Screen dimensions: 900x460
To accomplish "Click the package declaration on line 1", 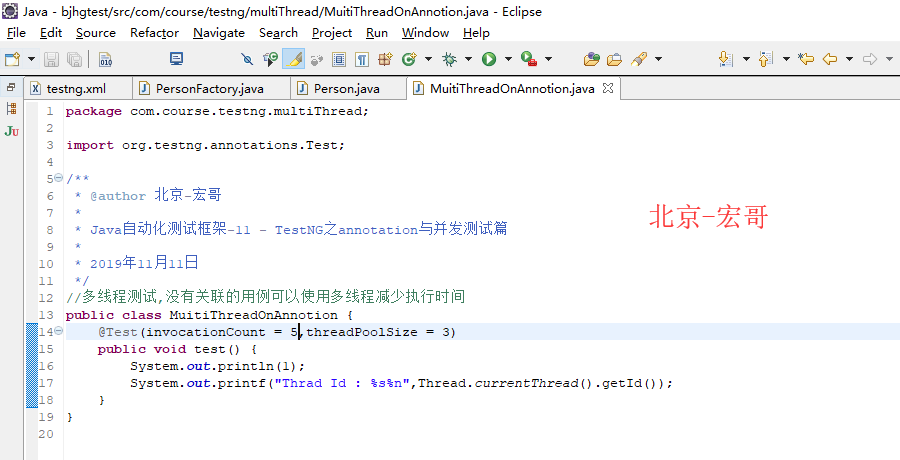I will pyautogui.click(x=217, y=111).
